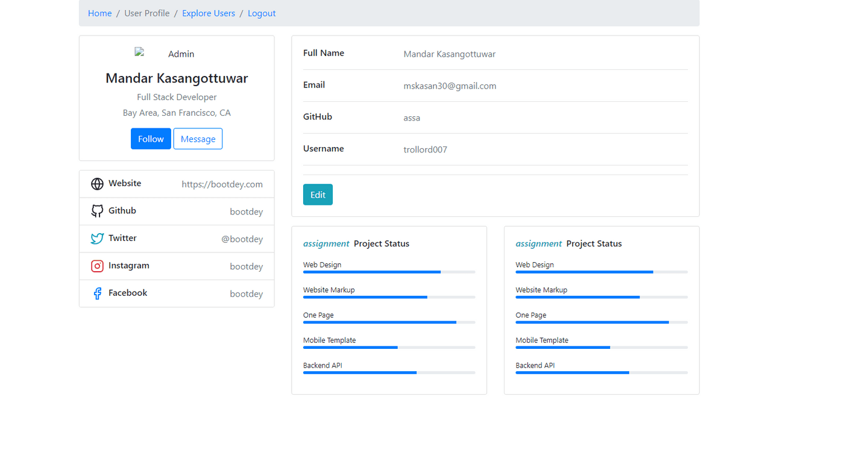Screen dimensions: 868x473
Task: Click the Website label in social list
Action: click(x=125, y=183)
